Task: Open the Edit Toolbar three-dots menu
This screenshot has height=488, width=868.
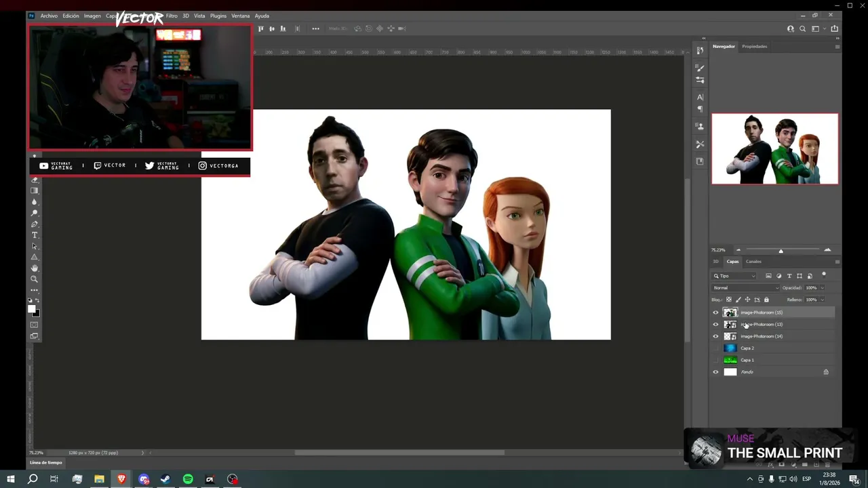Action: click(x=35, y=290)
